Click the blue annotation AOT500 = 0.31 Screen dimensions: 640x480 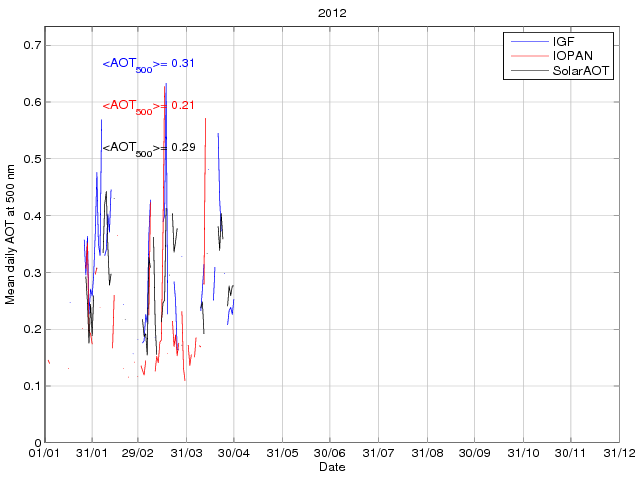(x=148, y=64)
